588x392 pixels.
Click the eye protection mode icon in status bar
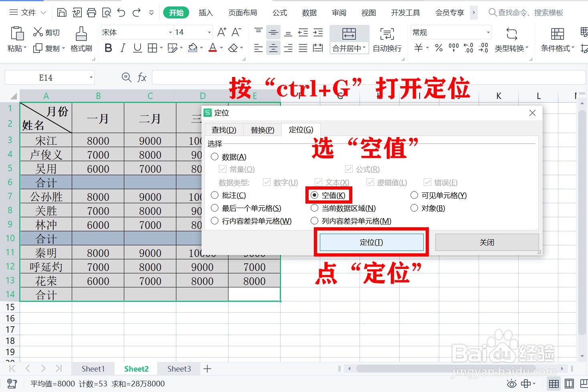[512, 384]
